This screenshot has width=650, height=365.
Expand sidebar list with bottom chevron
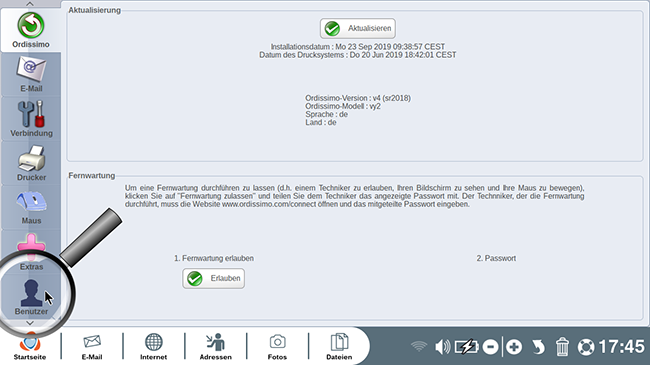tap(30, 323)
